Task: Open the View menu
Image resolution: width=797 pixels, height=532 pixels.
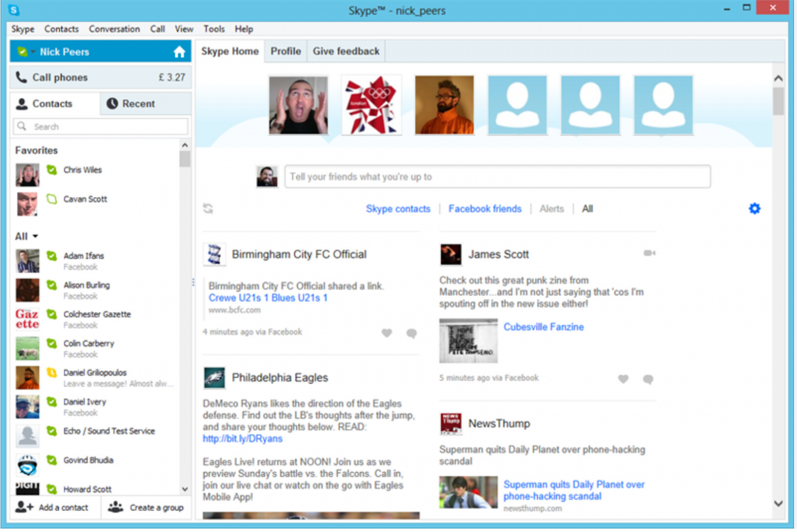Action: [184, 29]
